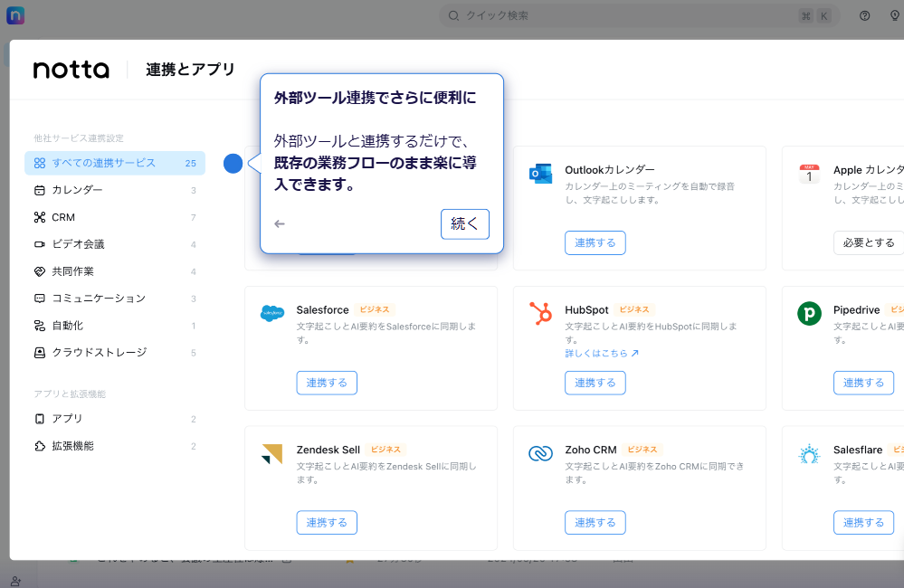904x588 pixels.
Task: Select すべての連携サービス category
Action: [115, 163]
